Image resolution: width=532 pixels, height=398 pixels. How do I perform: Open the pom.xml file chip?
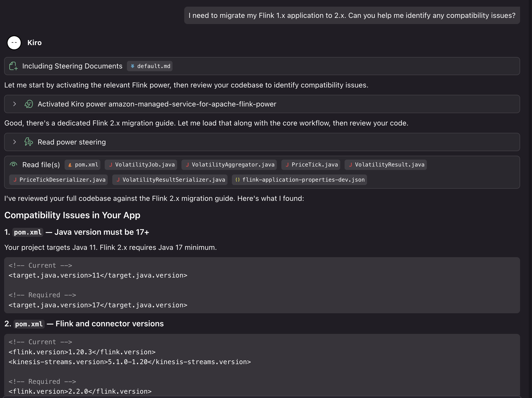click(82, 165)
